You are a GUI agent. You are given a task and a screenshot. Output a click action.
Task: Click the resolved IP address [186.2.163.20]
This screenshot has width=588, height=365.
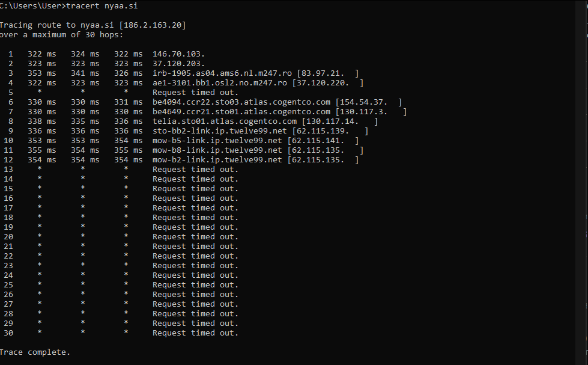click(x=153, y=25)
